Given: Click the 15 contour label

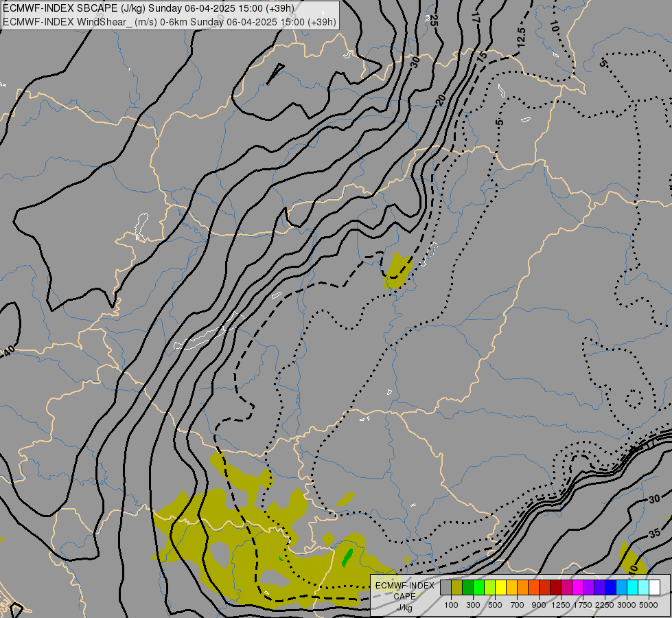Looking at the screenshot, I should point(482,56).
